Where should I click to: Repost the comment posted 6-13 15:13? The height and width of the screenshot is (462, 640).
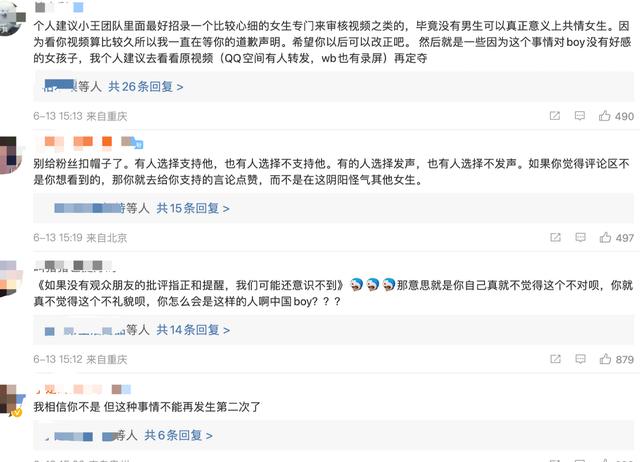tap(555, 116)
